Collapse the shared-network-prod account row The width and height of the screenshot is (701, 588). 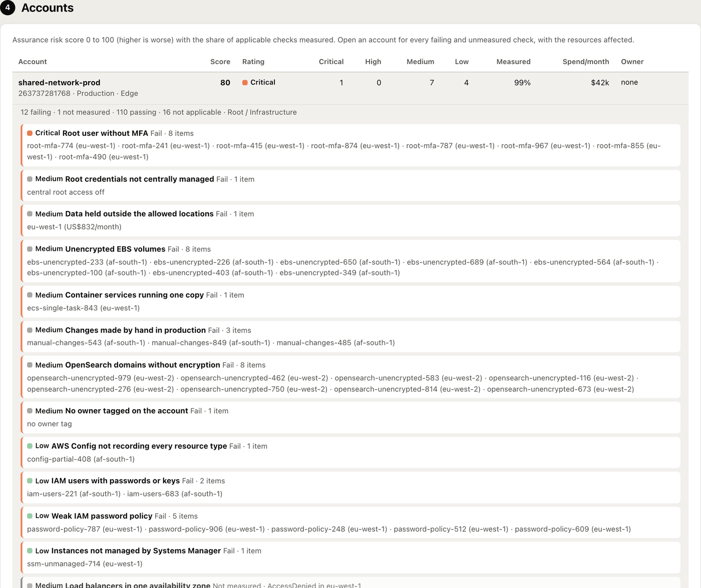point(350,88)
